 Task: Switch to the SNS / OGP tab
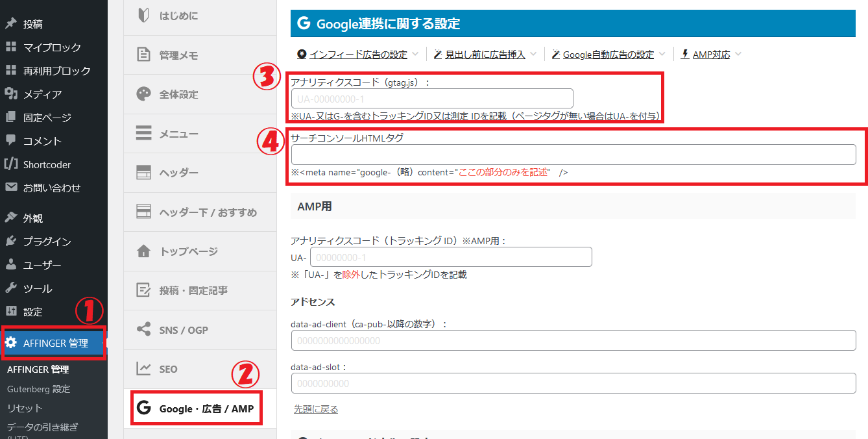(x=200, y=330)
